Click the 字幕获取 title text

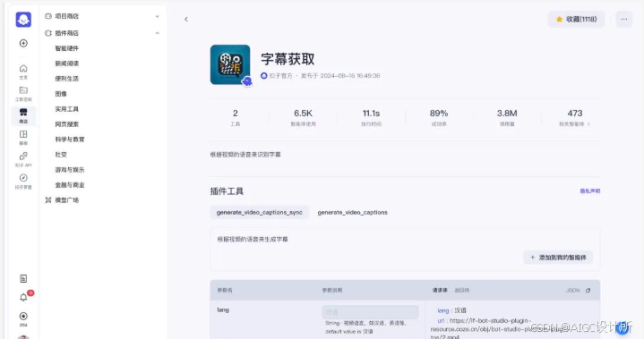click(288, 59)
